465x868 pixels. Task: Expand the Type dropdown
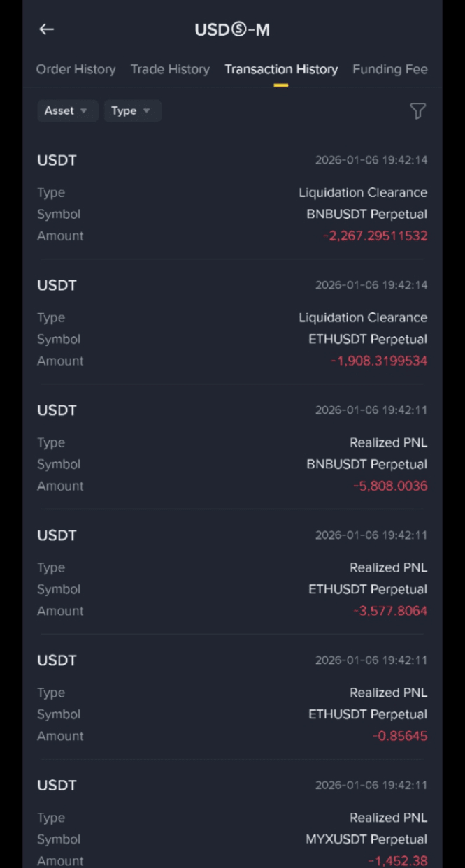[x=132, y=110]
